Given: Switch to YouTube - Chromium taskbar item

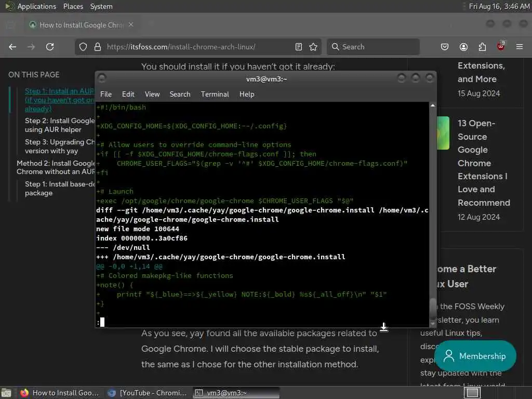Looking at the screenshot, I should tap(147, 393).
